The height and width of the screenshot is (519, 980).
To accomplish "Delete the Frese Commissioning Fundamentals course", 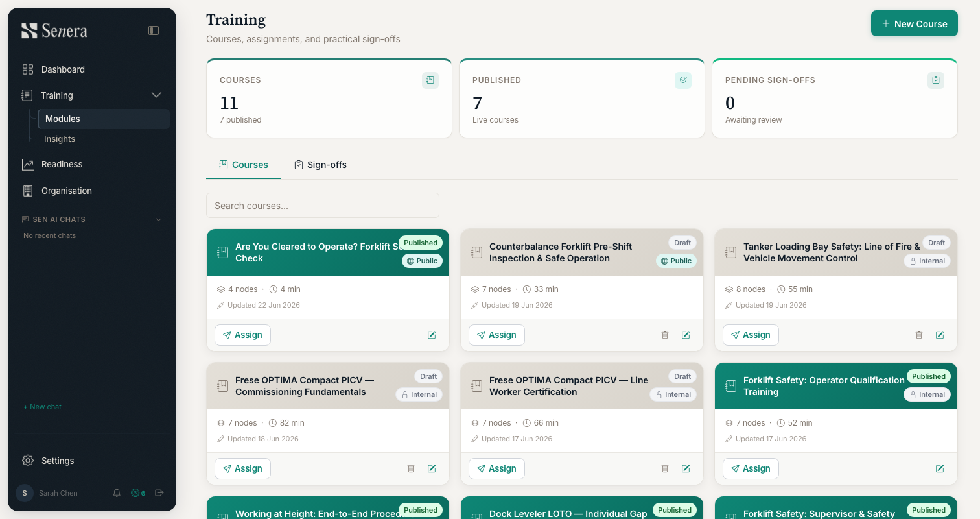I will [x=410, y=468].
